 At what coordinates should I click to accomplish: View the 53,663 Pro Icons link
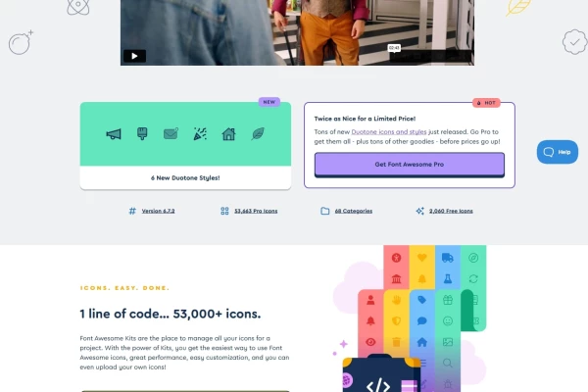pyautogui.click(x=256, y=211)
